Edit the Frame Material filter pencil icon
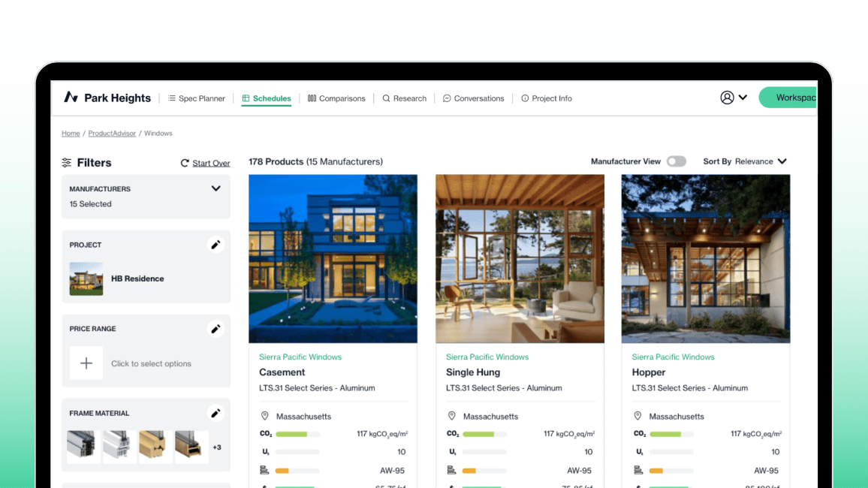 pos(215,413)
